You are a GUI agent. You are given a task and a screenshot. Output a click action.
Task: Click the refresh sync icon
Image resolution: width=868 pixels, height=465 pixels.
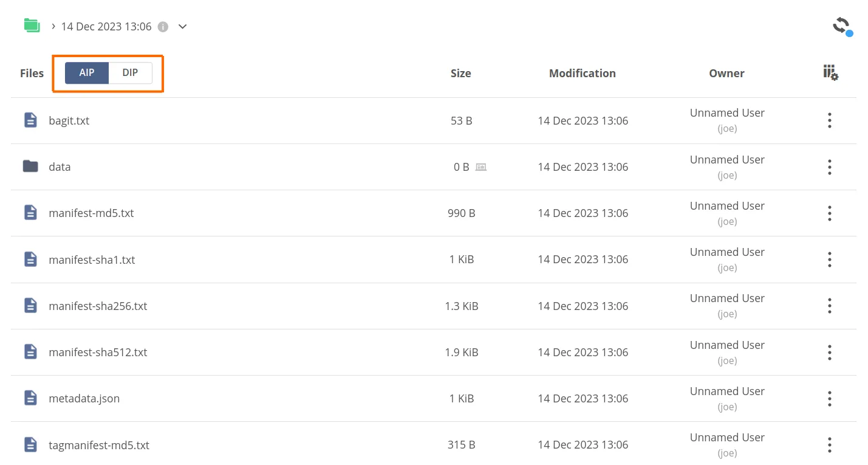[841, 26]
